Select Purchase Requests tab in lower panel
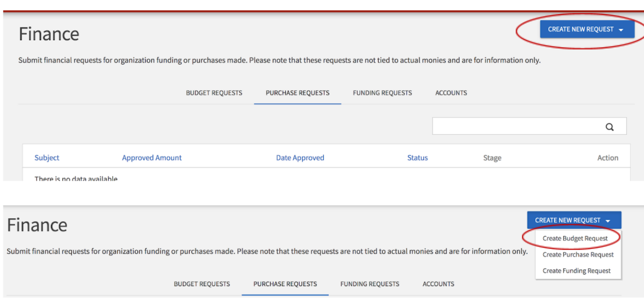The height and width of the screenshot is (300, 644). coord(285,284)
